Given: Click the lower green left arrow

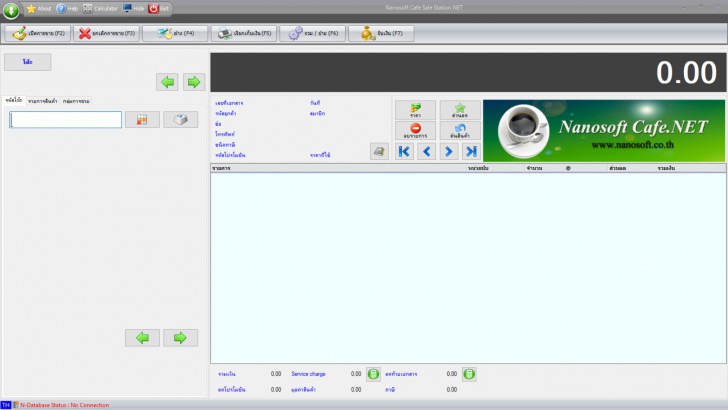Looking at the screenshot, I should pyautogui.click(x=142, y=338).
